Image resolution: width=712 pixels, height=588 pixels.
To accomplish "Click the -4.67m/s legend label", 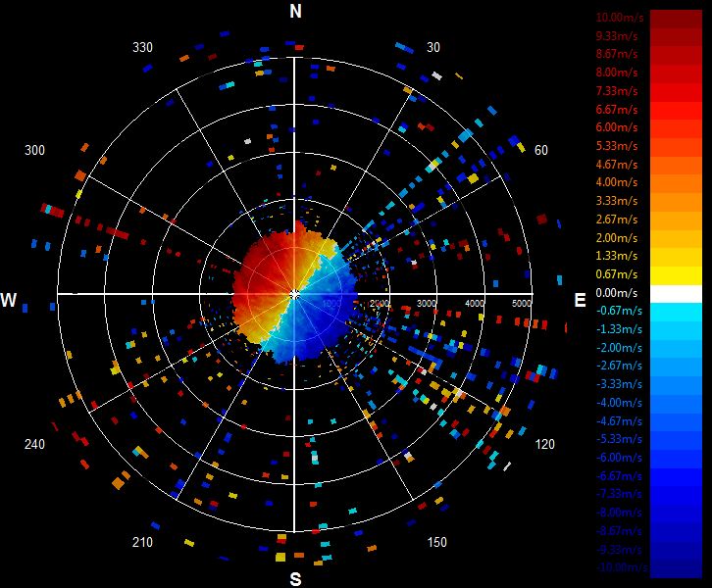I will 620,421.
